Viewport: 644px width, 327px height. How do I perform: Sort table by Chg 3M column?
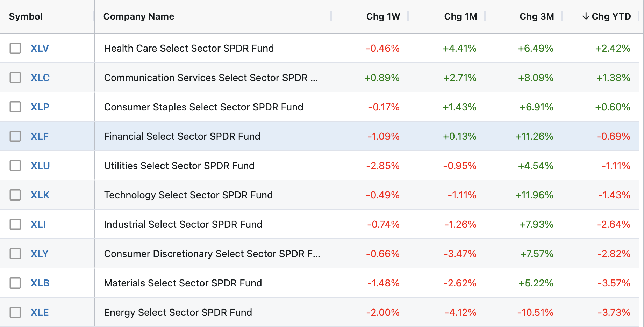537,16
